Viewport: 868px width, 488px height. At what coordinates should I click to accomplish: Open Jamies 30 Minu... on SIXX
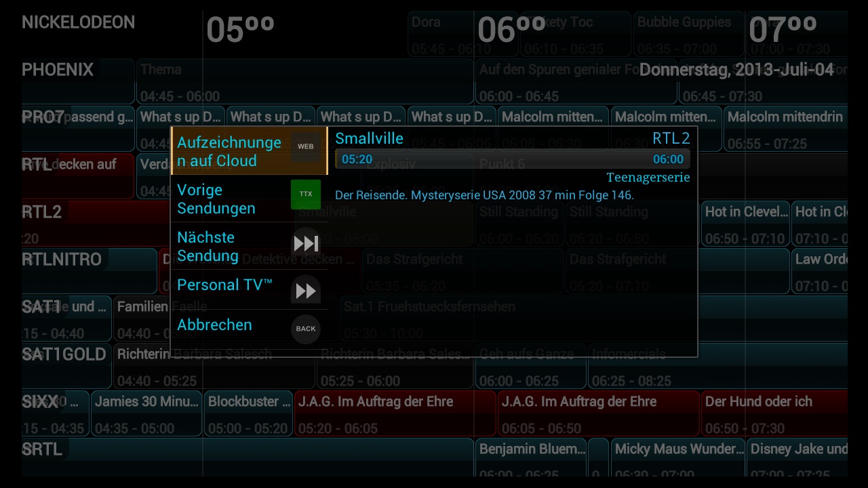click(x=146, y=413)
